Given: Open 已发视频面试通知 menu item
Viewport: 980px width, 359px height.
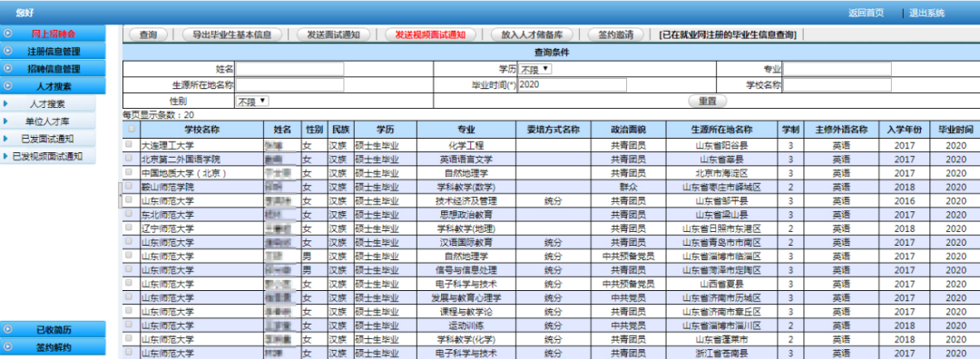Looking at the screenshot, I should (47, 156).
